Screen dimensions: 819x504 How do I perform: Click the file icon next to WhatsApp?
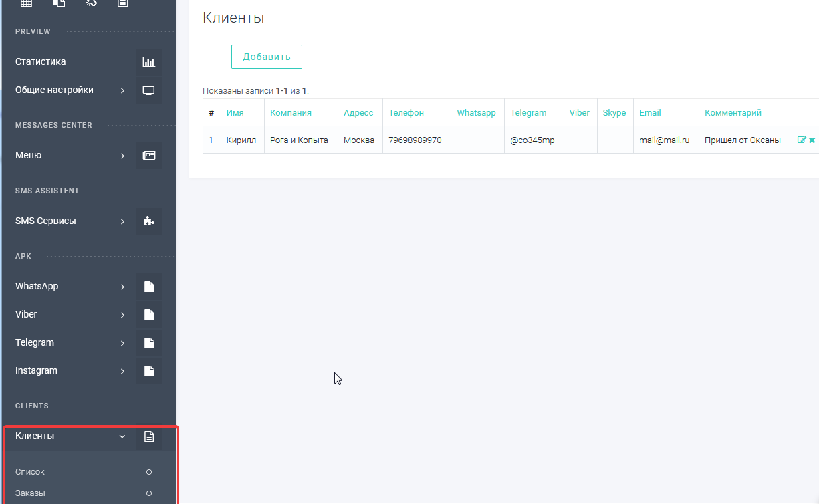148,287
